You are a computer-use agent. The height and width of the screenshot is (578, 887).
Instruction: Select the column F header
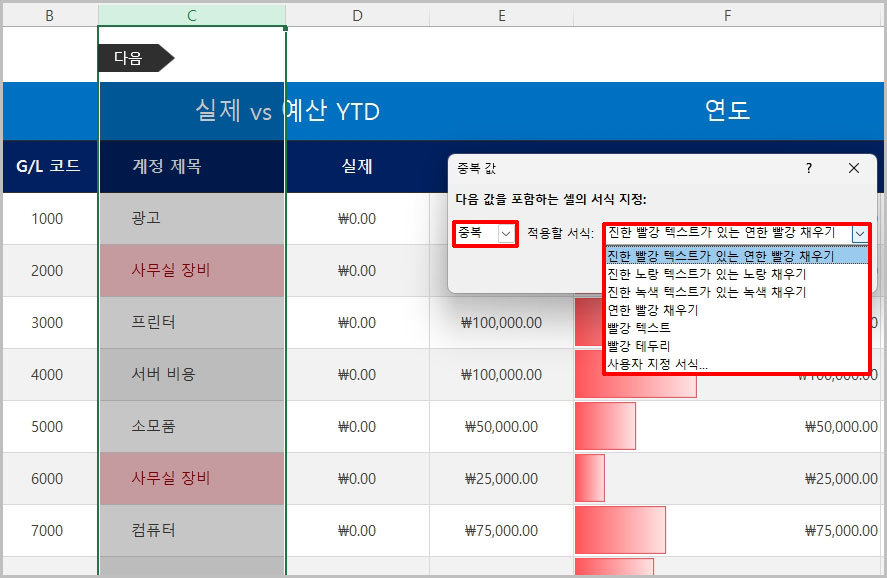click(730, 15)
